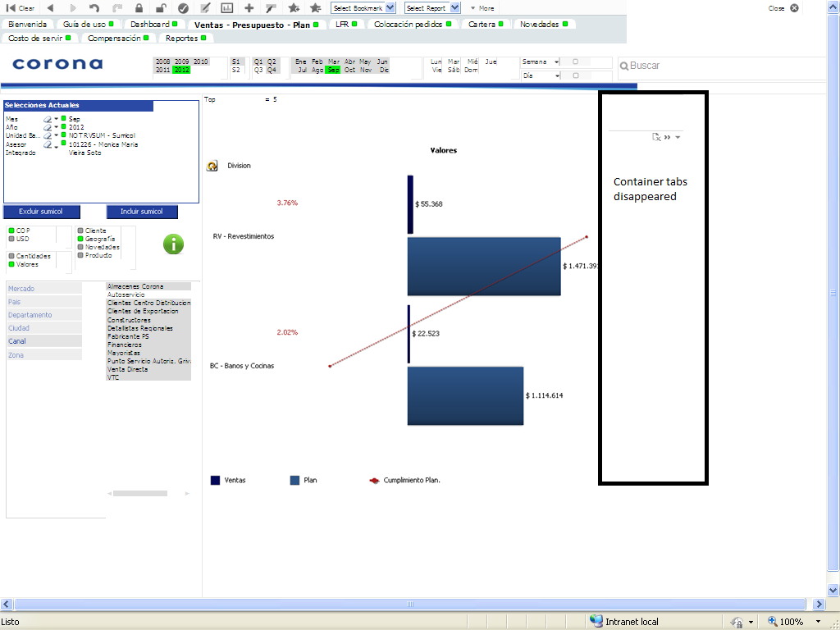Select Novedades dimension option
This screenshot has width=840, height=630.
98,247
